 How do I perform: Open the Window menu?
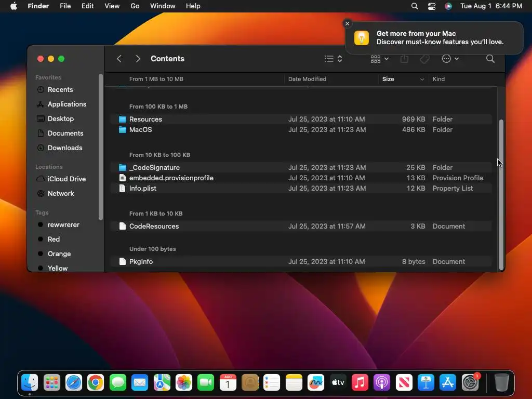point(163,6)
